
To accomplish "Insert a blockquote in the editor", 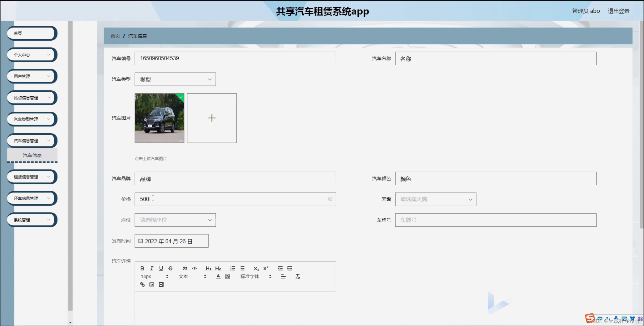I will pos(185,268).
